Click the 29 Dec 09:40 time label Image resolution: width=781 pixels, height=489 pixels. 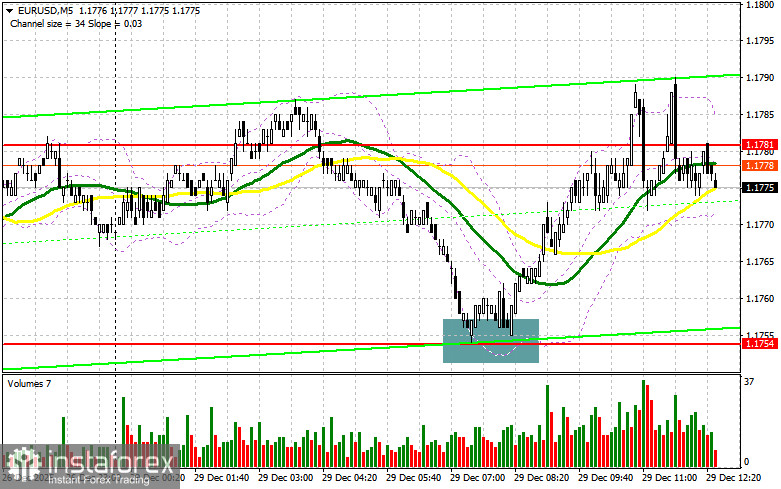(x=605, y=478)
